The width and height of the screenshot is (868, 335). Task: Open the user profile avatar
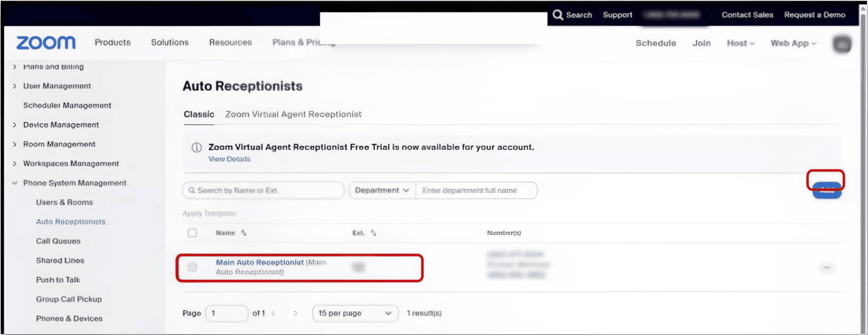842,44
